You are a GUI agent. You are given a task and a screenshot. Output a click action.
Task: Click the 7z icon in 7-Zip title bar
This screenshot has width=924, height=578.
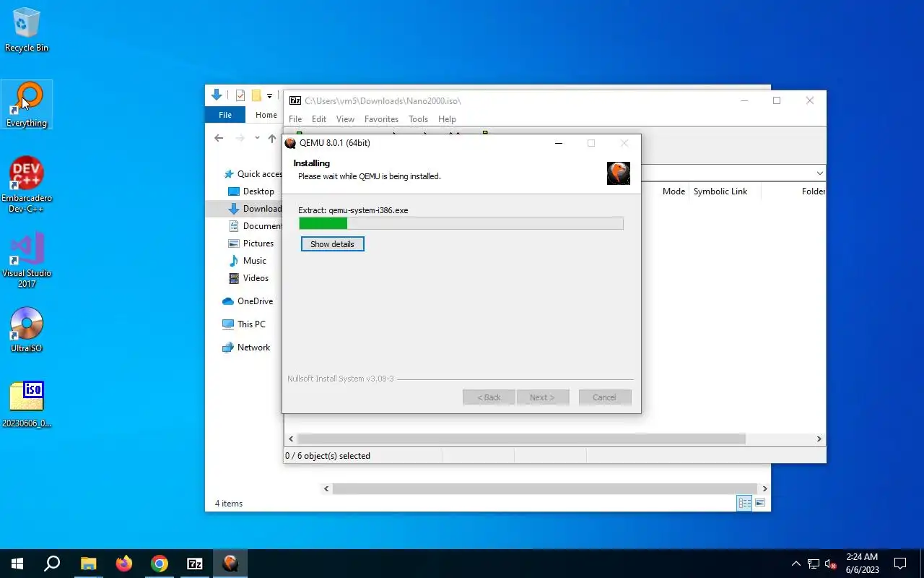click(x=295, y=100)
